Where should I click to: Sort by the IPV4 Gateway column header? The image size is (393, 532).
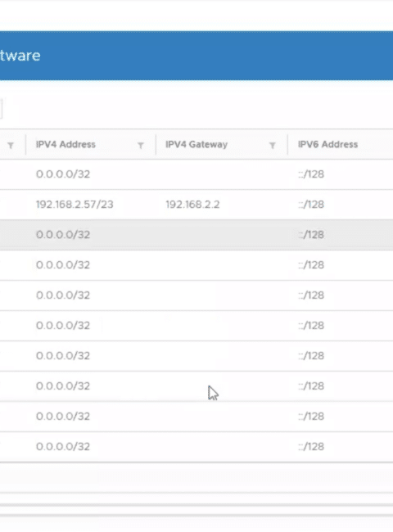pos(196,145)
